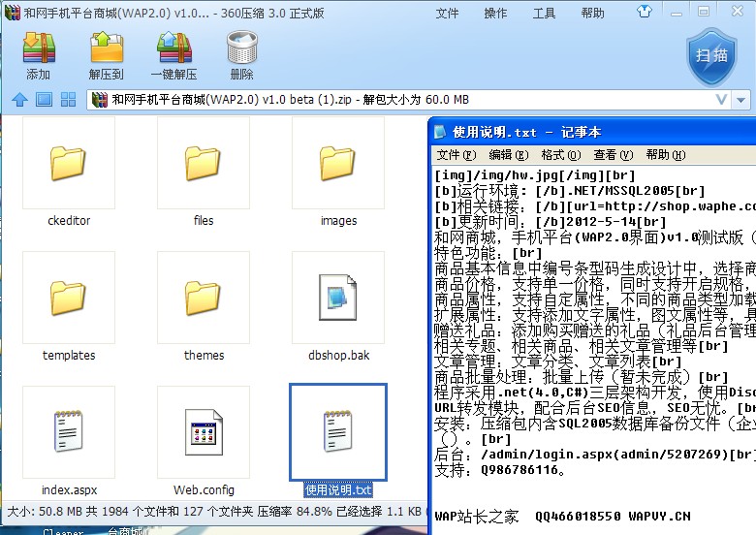Screen dimensions: 756x535
Task: Click the 添加 (Add) toolbar icon
Action: point(39,48)
